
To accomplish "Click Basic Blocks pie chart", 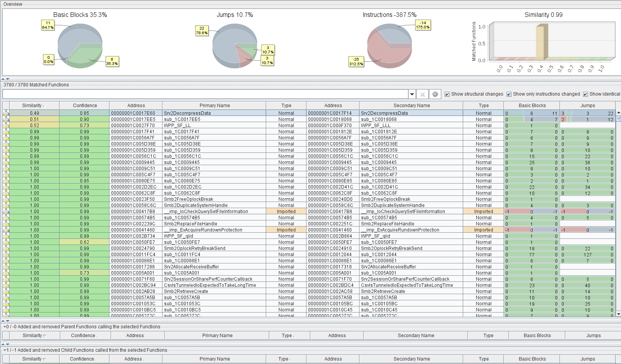I will (x=80, y=46).
